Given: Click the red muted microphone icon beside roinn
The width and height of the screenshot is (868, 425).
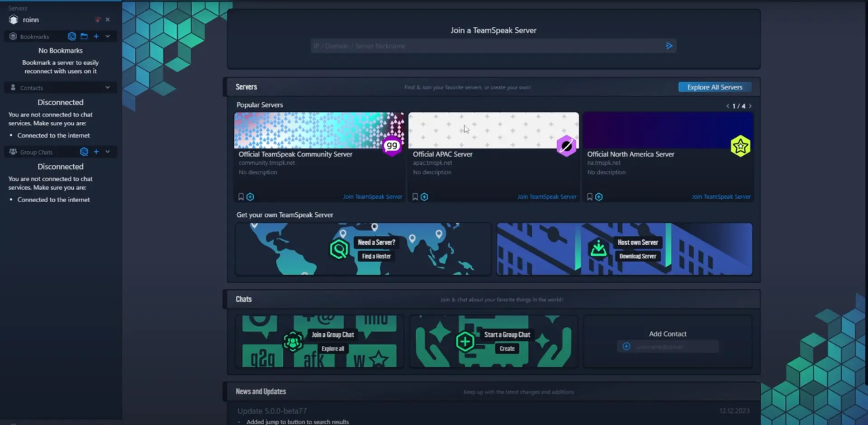Looking at the screenshot, I should click(x=97, y=19).
